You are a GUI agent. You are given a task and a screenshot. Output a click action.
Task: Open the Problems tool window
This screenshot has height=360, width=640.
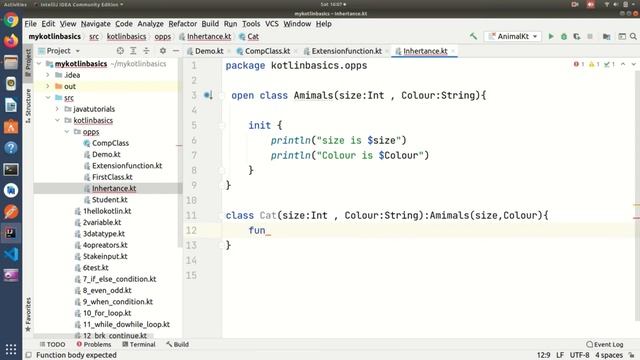pyautogui.click(x=94, y=344)
